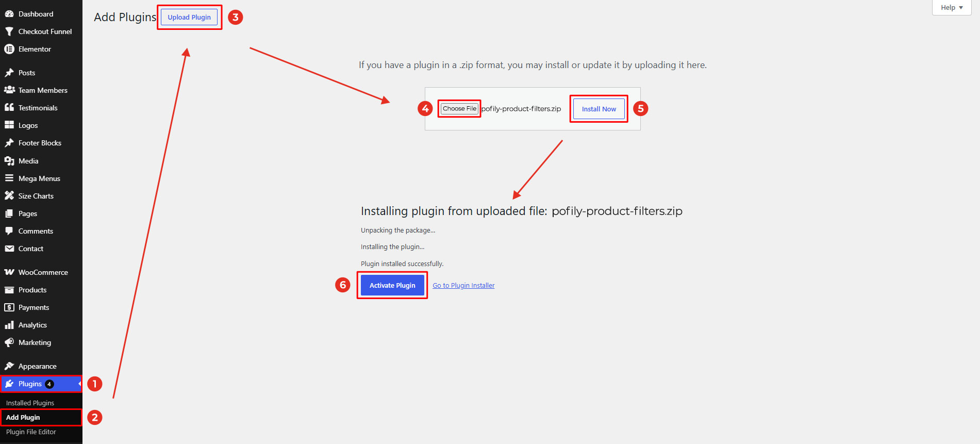Click the Install Now button

click(599, 109)
